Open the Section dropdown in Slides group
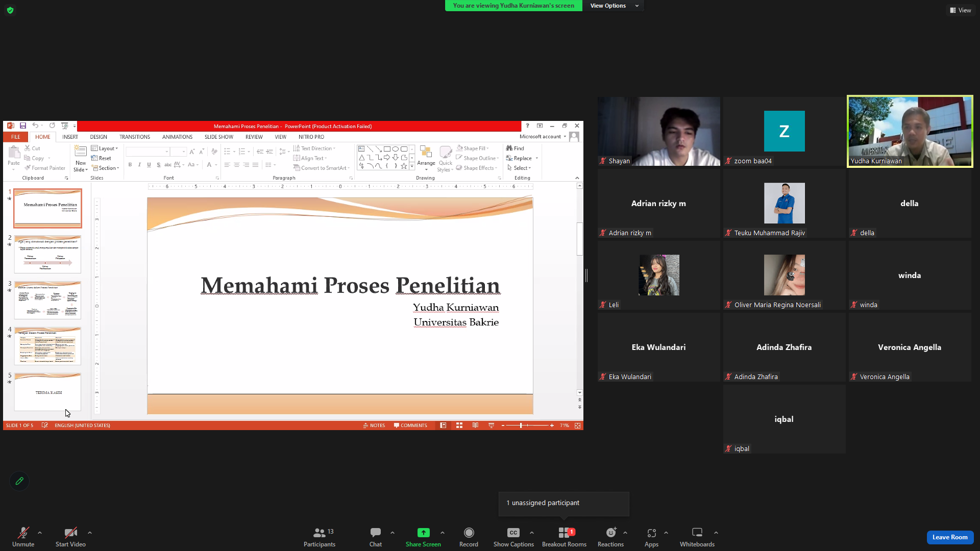 [105, 168]
